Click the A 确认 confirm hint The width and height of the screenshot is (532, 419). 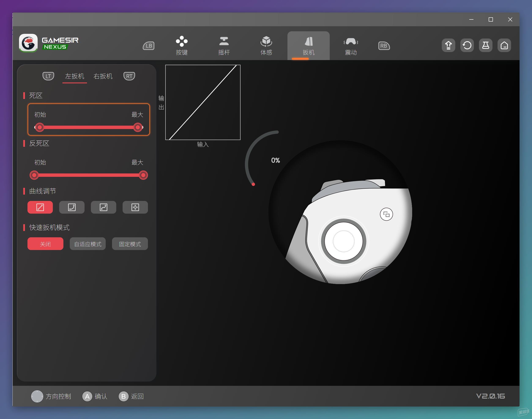(x=95, y=396)
